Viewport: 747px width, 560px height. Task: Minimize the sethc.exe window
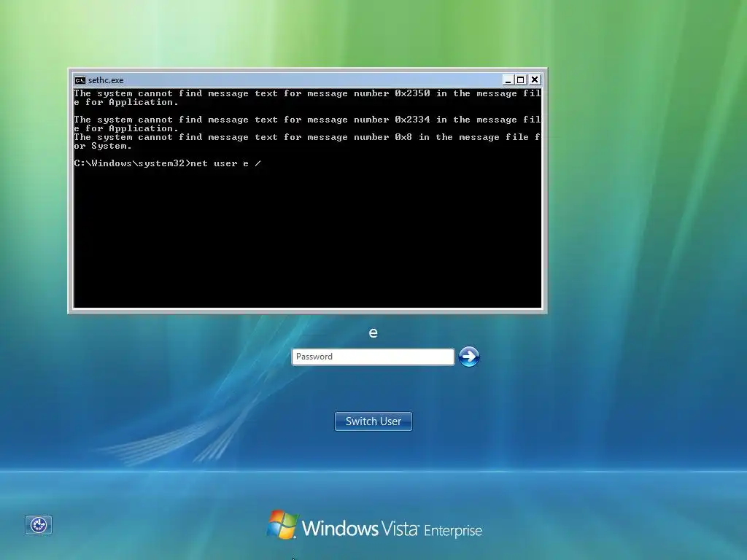(x=508, y=80)
